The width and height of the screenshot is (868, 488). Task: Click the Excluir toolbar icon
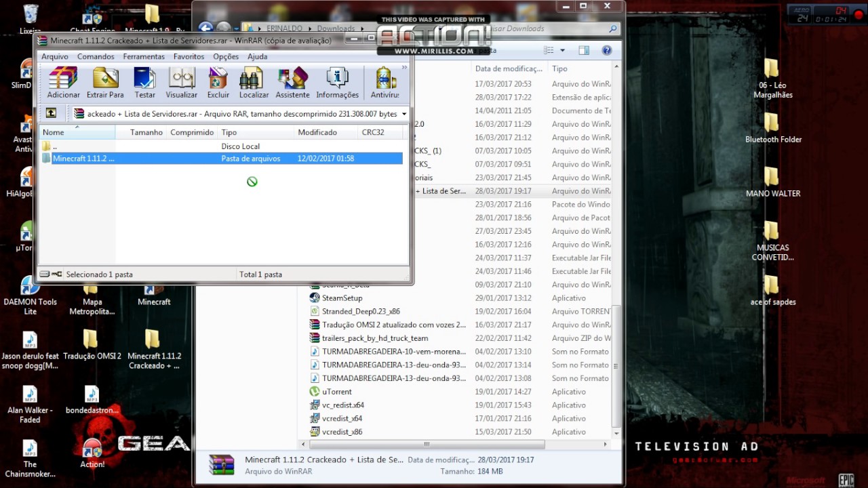click(x=218, y=83)
